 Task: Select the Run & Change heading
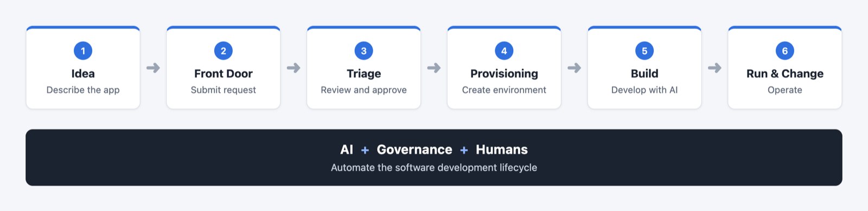(x=785, y=74)
